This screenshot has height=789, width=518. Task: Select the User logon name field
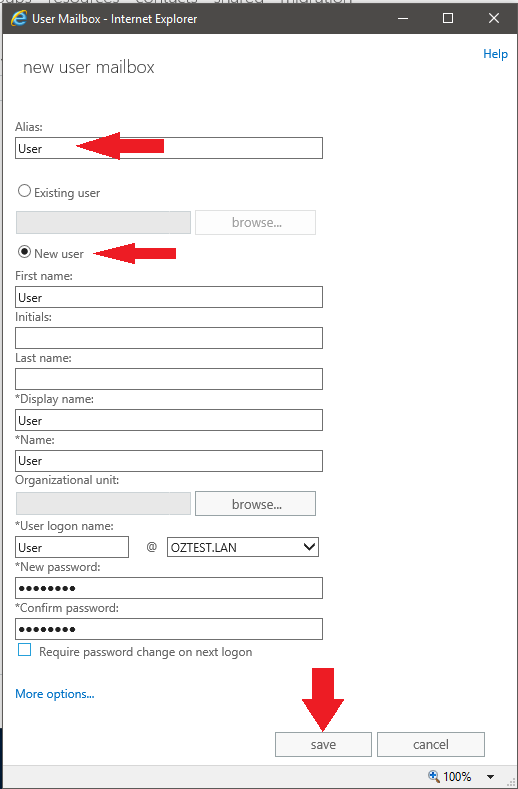(x=72, y=547)
